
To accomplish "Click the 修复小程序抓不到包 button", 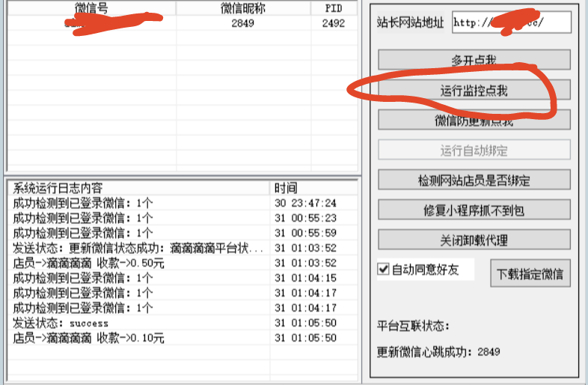I will pos(474,210).
